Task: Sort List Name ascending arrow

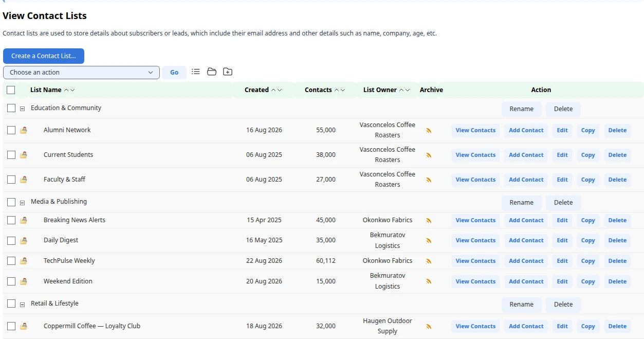Action: 66,90
